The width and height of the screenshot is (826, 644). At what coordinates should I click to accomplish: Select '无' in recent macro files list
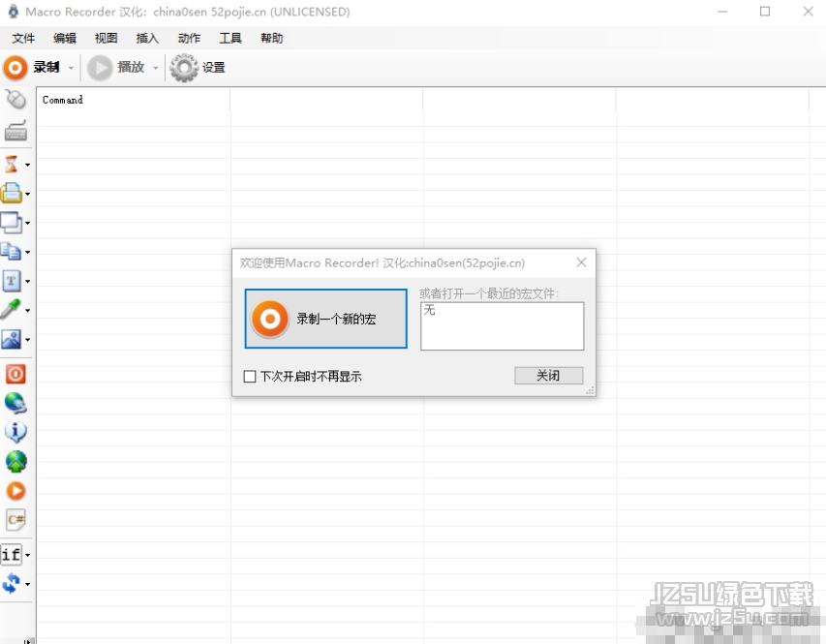(x=429, y=310)
